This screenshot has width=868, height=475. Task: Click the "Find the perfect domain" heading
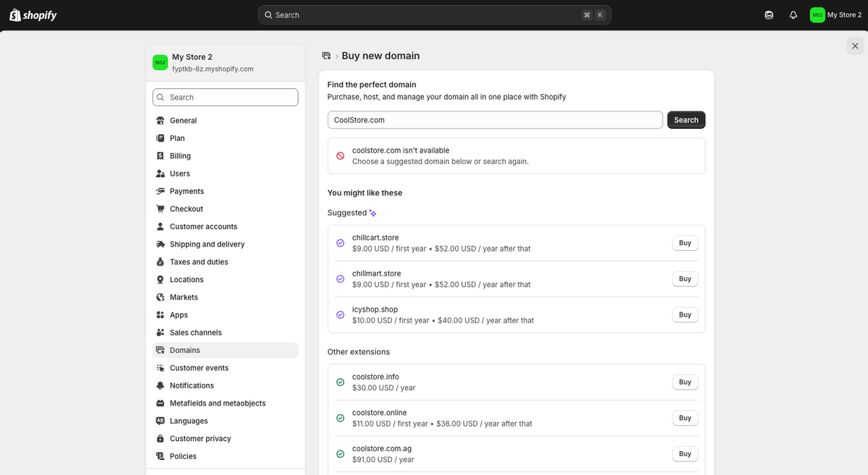(372, 85)
